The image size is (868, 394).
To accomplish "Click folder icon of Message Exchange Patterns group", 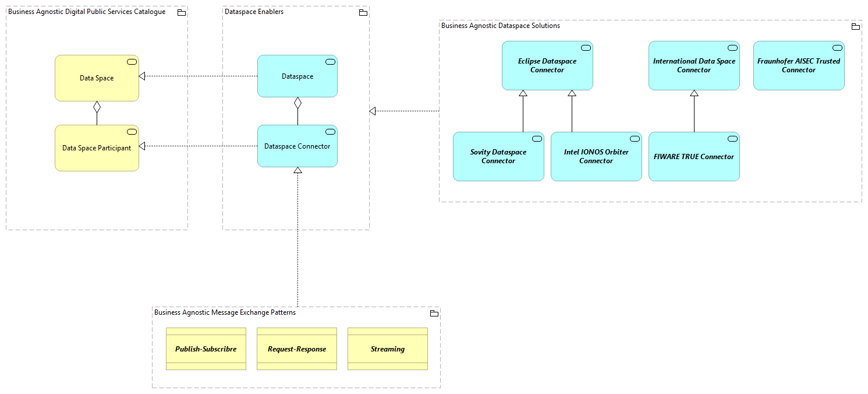I will coord(434,313).
